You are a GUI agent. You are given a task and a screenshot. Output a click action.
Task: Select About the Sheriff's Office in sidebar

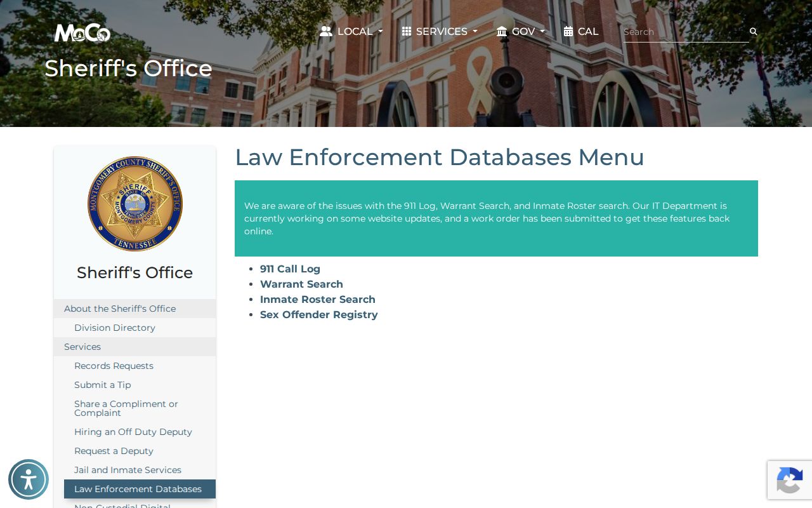click(x=135, y=309)
